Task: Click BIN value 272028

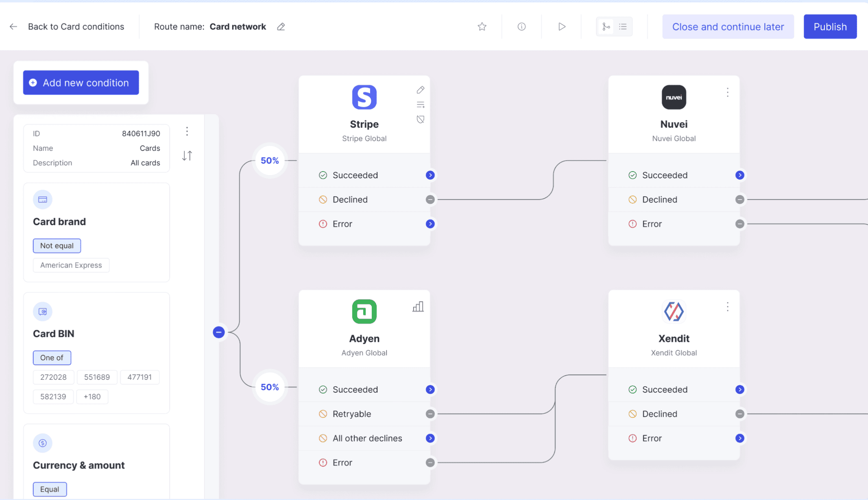Action: point(53,377)
